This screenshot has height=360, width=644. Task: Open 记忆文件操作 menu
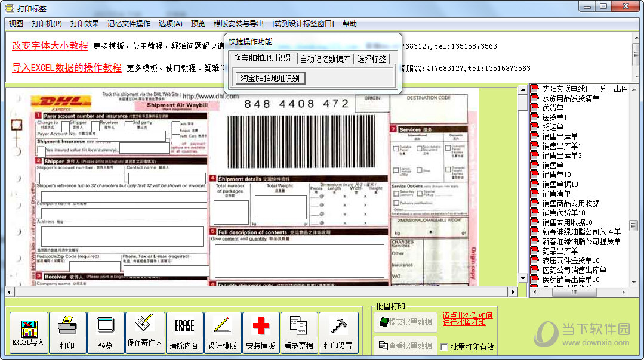[x=129, y=24]
